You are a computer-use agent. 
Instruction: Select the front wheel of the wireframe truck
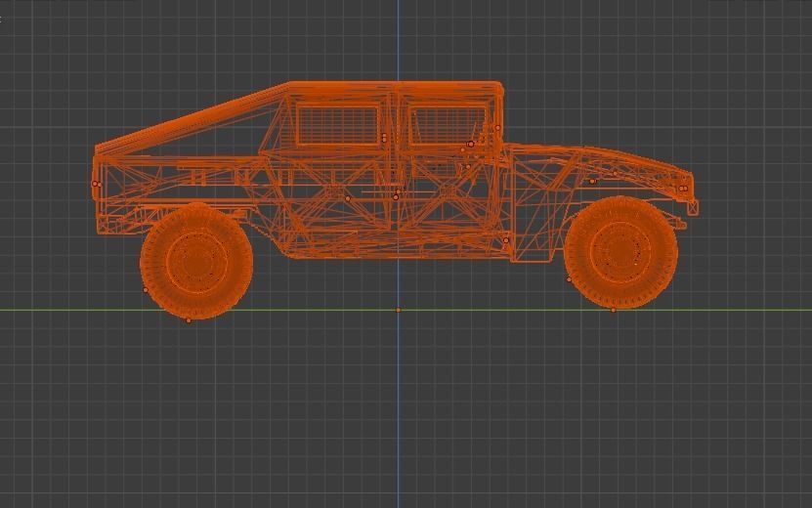620,252
